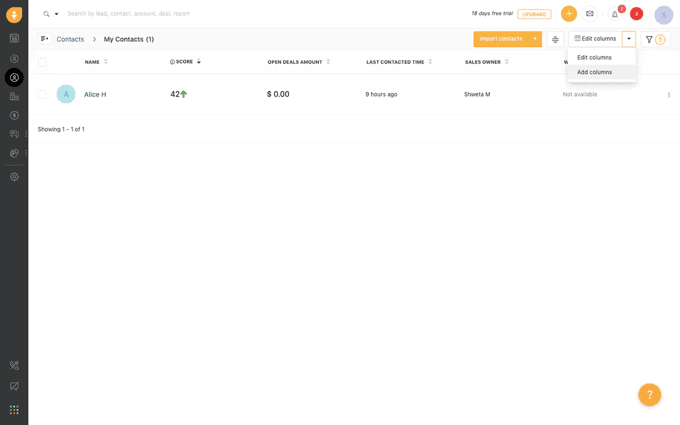680x425 pixels.
Task: Click the orange plus quick-add button
Action: [x=569, y=14]
